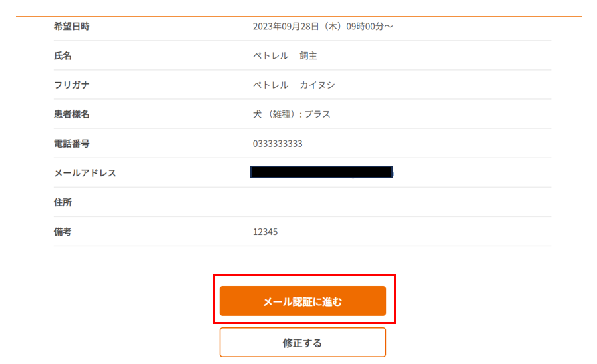Click the remarks value 12345
The width and height of the screenshot is (597, 364).
(x=265, y=232)
